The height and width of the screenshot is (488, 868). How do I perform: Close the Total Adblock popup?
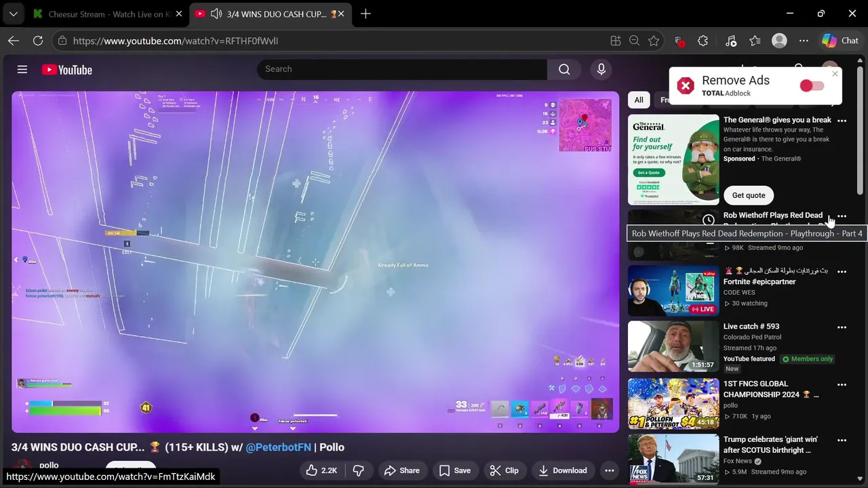pos(835,74)
